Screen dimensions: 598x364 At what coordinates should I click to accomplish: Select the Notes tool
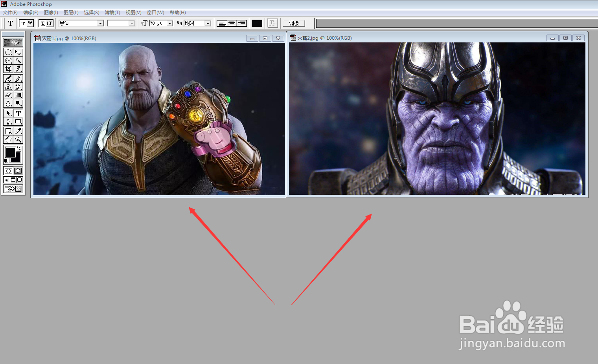[8, 131]
